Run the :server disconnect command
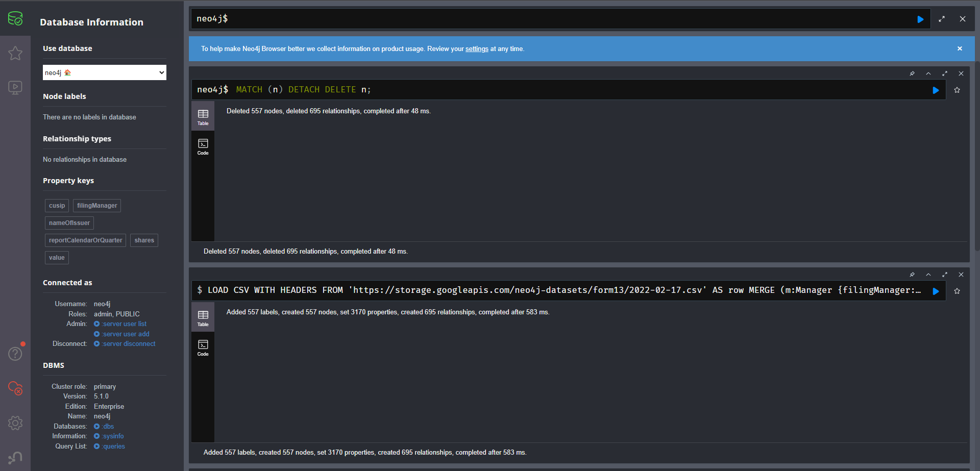This screenshot has width=980, height=471. tap(125, 344)
